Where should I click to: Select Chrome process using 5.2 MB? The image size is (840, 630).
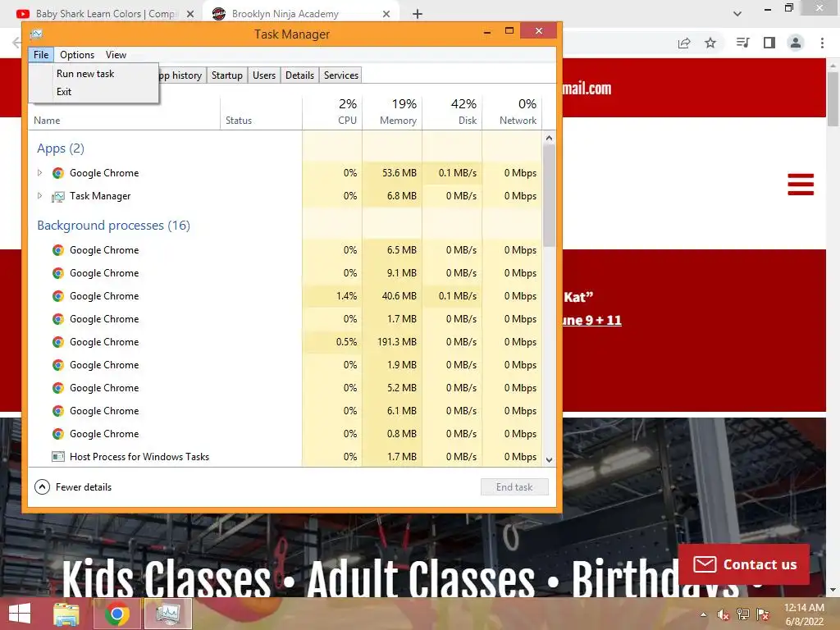[x=285, y=388]
